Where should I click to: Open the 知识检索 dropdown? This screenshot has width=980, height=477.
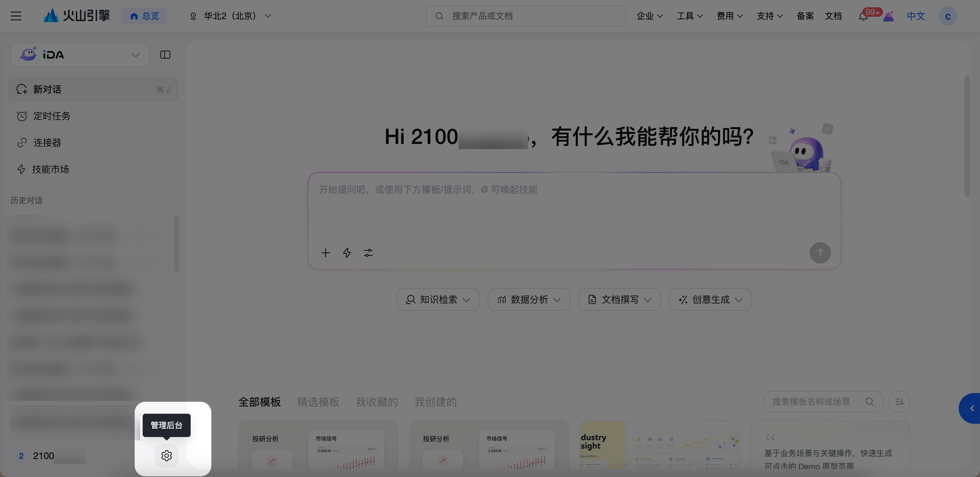438,299
